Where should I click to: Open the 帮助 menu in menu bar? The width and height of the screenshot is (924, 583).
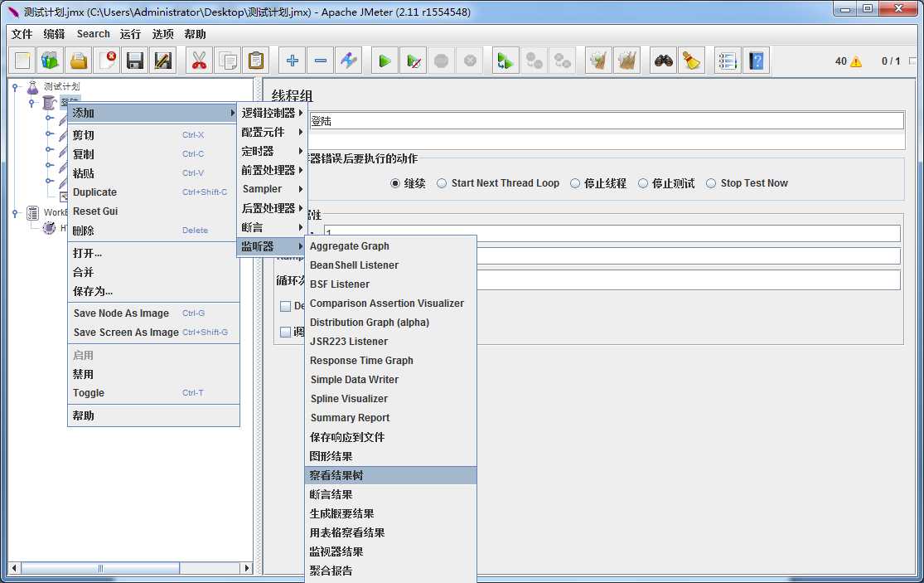click(195, 34)
